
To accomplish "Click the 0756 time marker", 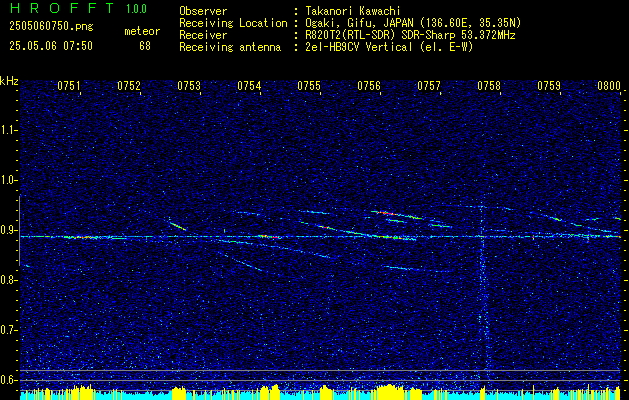I will tap(369, 86).
